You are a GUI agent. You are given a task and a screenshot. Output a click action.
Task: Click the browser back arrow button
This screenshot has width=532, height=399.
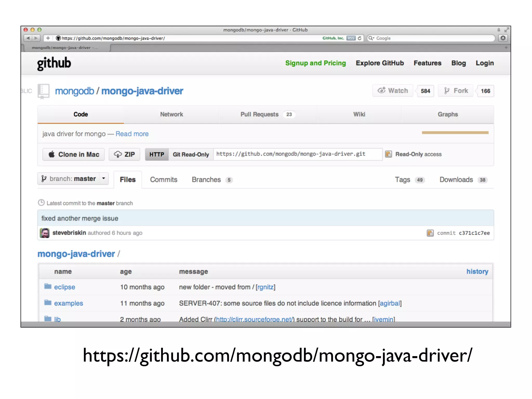pos(28,38)
